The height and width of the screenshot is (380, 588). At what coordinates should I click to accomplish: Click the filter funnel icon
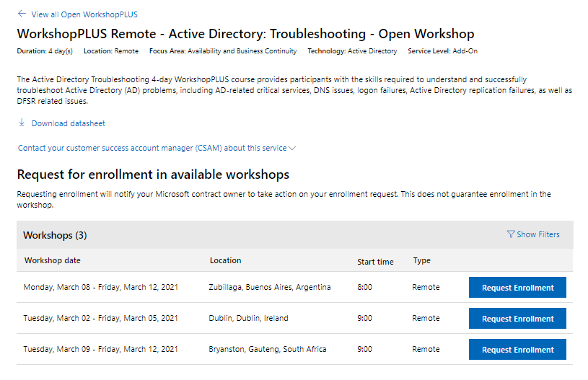click(x=511, y=234)
